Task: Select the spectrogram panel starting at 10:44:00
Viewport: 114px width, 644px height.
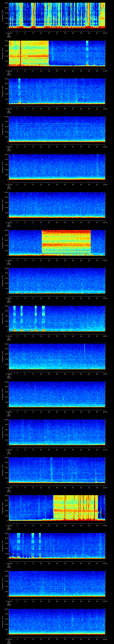Action: (57, 584)
